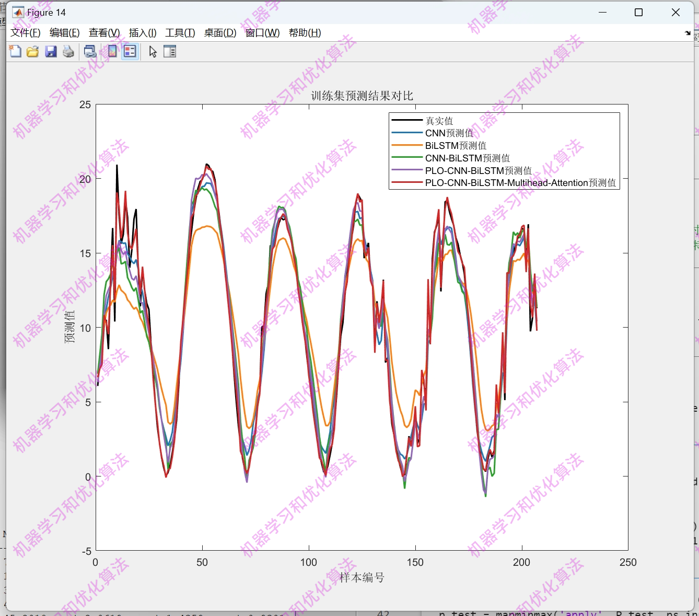Open the 帮助(H) menu
Viewport: 699px width, 616px height.
[x=305, y=33]
